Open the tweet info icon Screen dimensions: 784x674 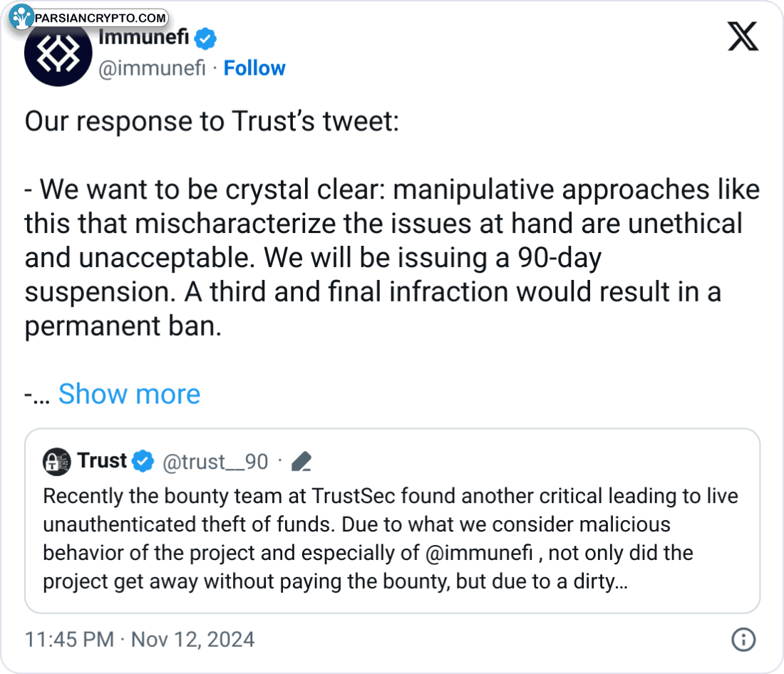point(743,638)
